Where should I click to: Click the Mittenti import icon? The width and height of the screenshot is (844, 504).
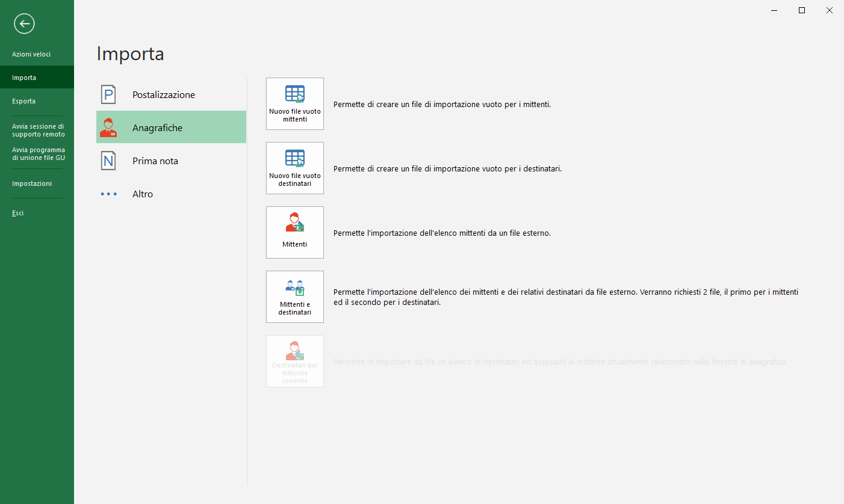coord(295,223)
